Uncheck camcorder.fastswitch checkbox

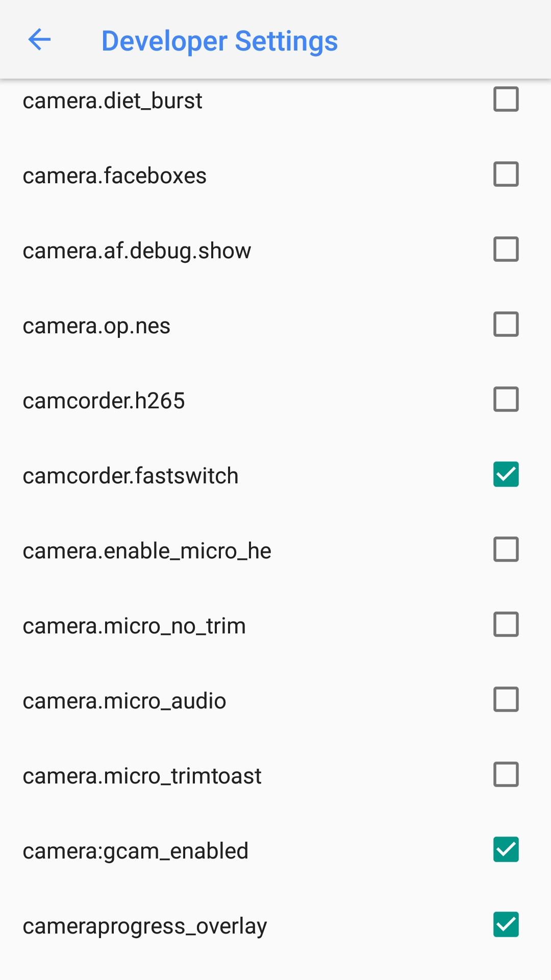click(506, 474)
